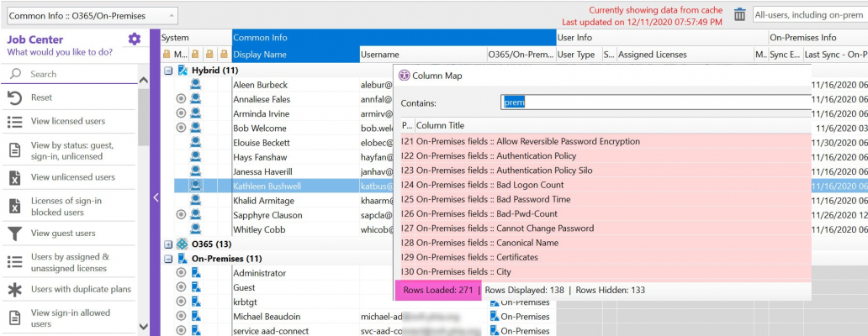Open the Job Center settings gear
Viewport: 868px width, 336px height.
point(135,39)
